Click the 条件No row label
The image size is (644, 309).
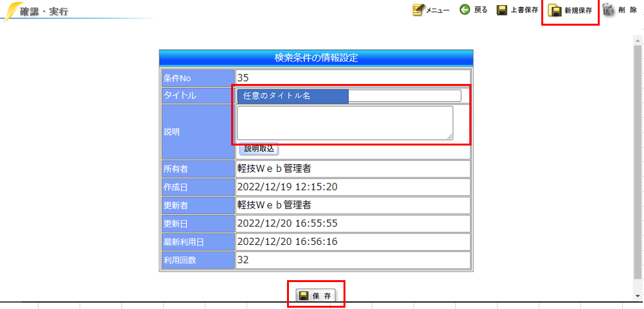[198, 78]
